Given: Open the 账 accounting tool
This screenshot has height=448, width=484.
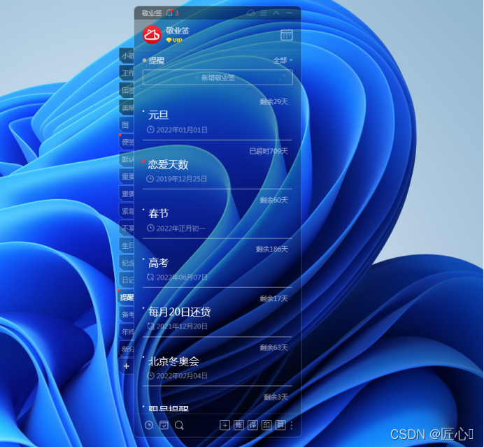Looking at the screenshot, I should pos(239,425).
